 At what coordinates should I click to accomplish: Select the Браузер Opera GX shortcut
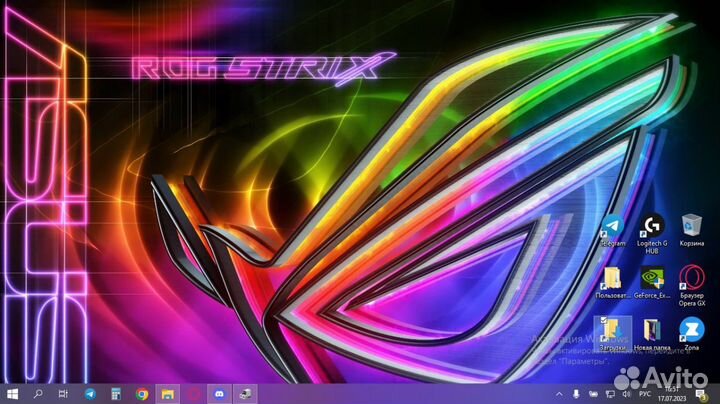click(x=692, y=286)
